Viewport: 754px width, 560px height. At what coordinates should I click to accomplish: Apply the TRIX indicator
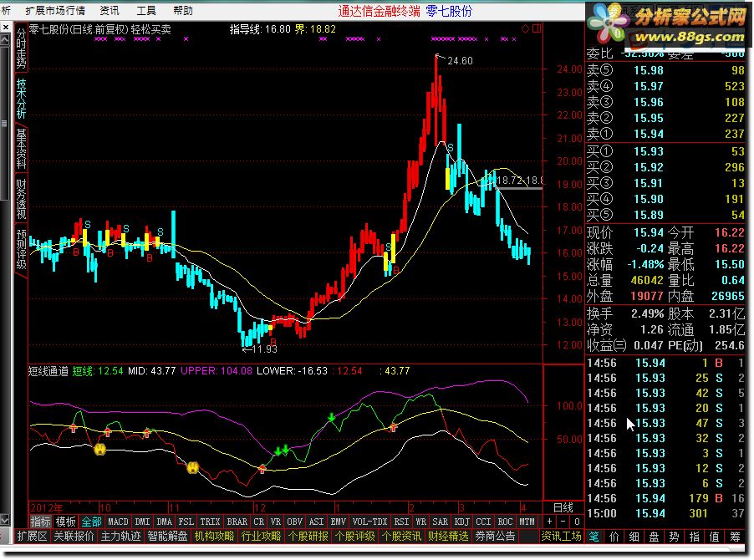[210, 522]
